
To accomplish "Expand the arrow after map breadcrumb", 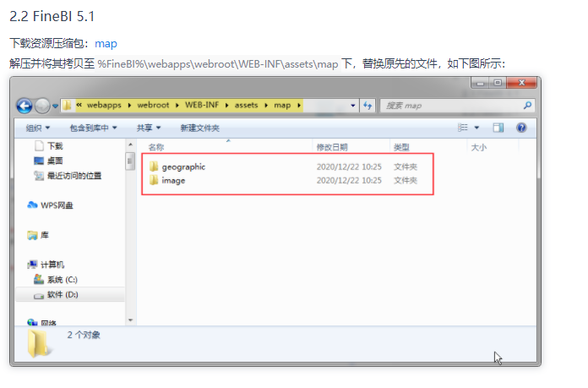I will pos(299,106).
